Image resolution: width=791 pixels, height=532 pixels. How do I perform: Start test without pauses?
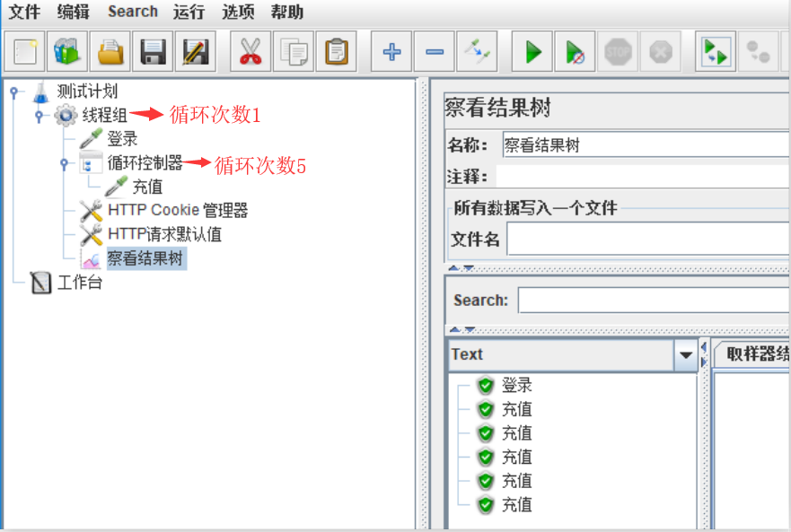[575, 51]
